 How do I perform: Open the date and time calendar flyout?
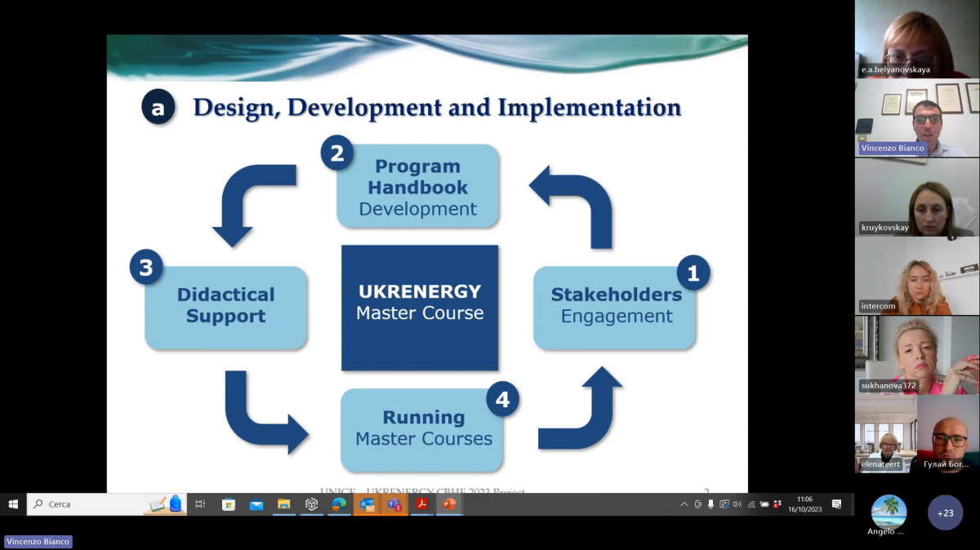[804, 504]
